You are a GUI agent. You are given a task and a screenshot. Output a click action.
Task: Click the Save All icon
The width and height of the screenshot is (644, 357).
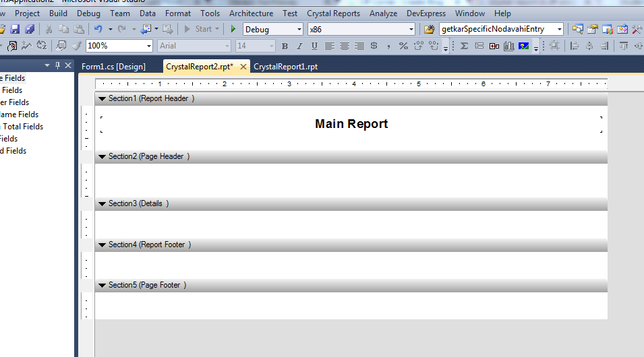pos(30,29)
